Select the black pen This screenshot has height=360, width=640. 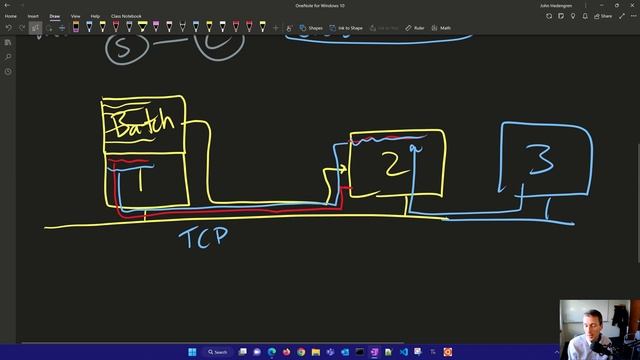click(182, 27)
